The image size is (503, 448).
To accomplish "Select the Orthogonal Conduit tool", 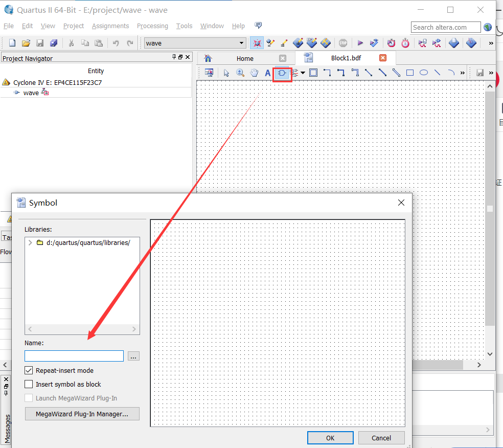I will click(x=355, y=73).
